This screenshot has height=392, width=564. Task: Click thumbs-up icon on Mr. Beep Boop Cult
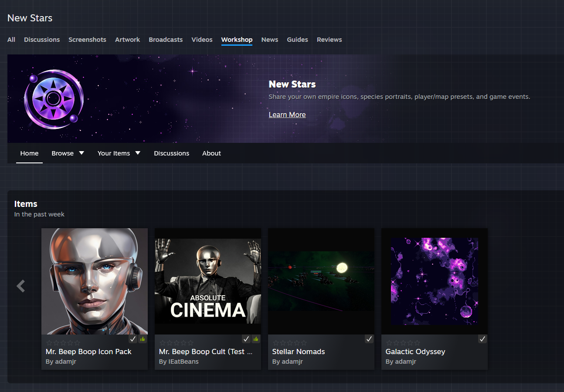click(x=256, y=339)
